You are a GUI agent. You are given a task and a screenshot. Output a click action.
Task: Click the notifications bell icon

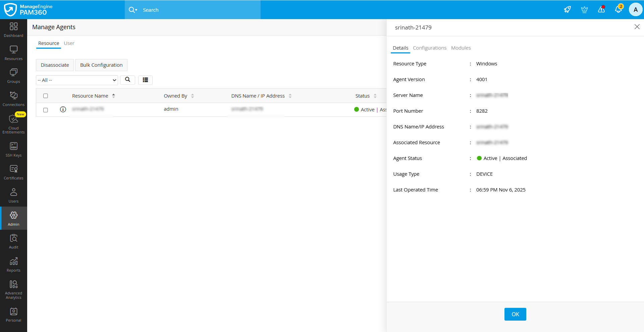coord(618,10)
